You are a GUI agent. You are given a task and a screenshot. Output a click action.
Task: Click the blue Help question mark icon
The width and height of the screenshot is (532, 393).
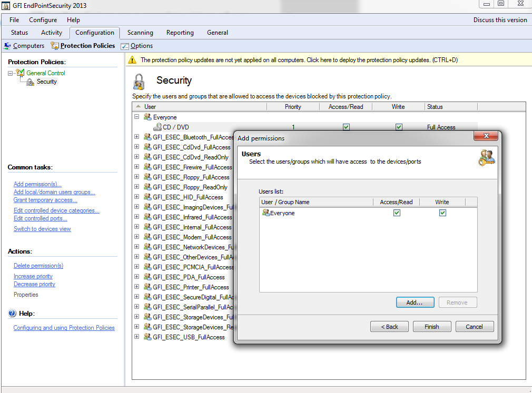point(12,314)
